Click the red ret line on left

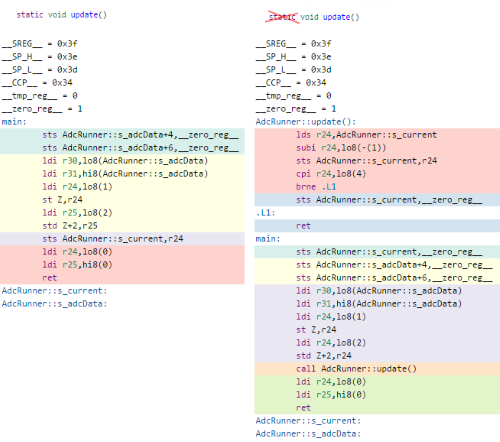122,278
